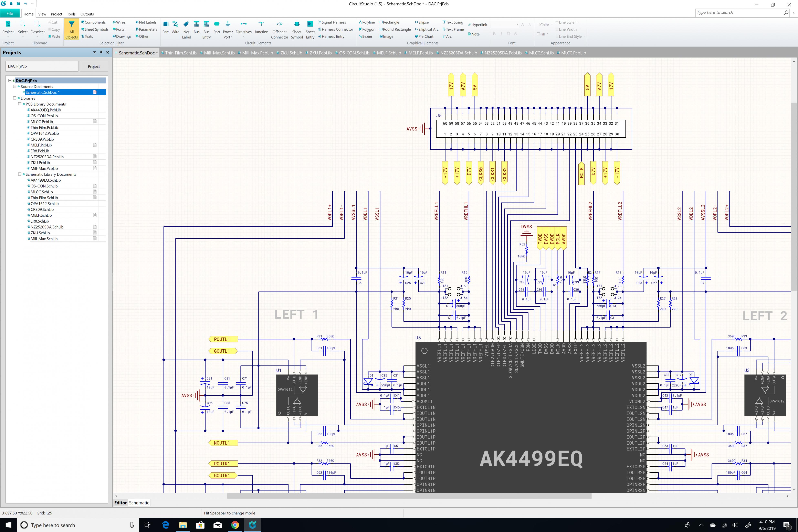
Task: Select the Offsheet Connector tool
Action: pos(280,30)
